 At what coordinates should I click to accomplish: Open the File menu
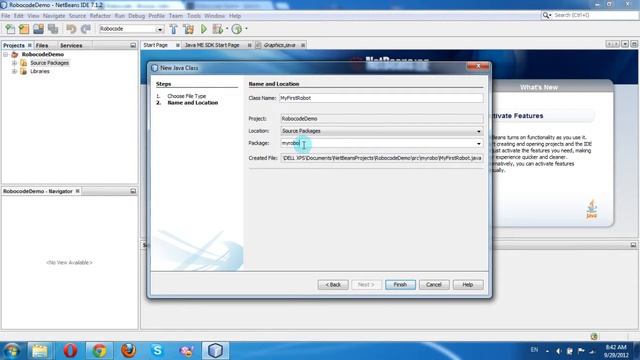coord(6,16)
